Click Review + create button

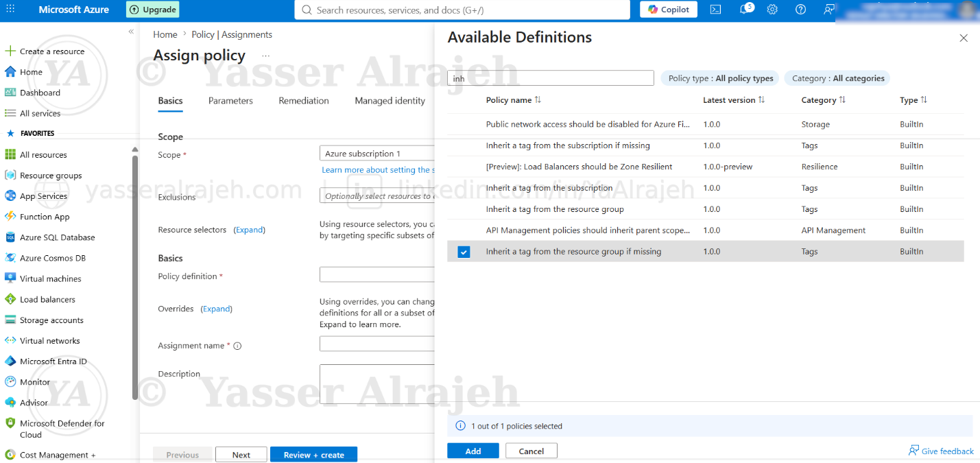point(313,455)
